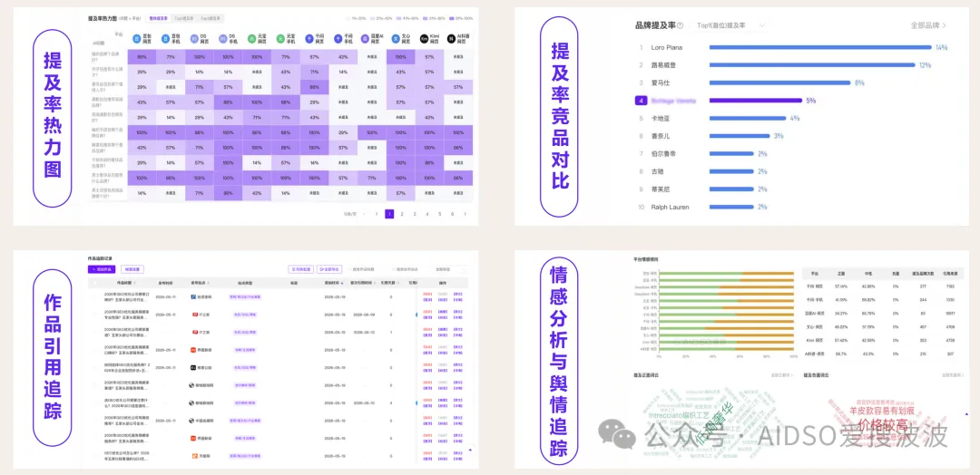The width and height of the screenshot is (980, 475).
Task: Click the 卡地亚 brand name
Action: 660,118
